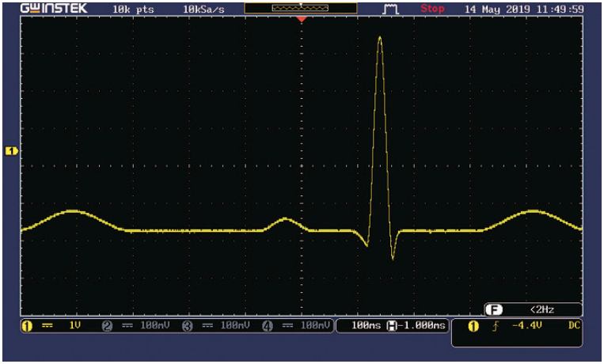
Task: Click the <2Hz frequency readout
Action: coord(542,309)
